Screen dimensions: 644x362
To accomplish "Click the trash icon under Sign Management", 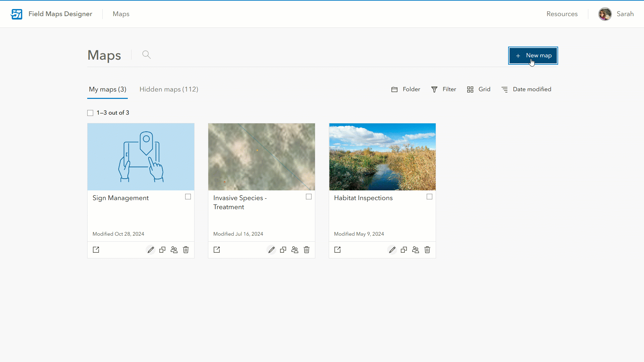I will (x=186, y=250).
